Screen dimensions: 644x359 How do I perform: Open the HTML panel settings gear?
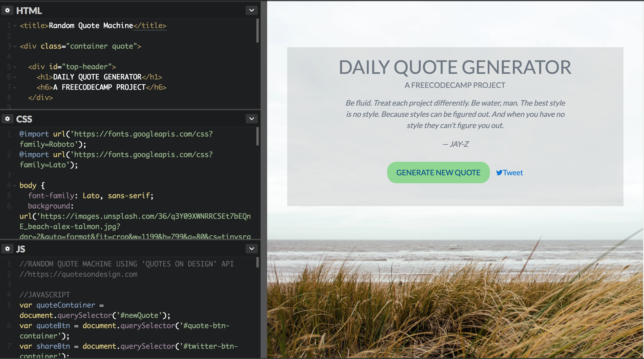[7, 10]
